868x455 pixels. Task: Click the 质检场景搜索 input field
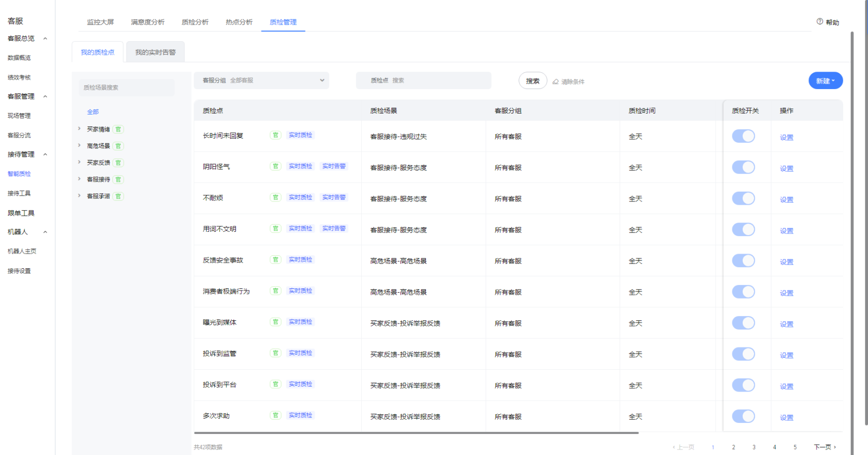click(x=127, y=87)
